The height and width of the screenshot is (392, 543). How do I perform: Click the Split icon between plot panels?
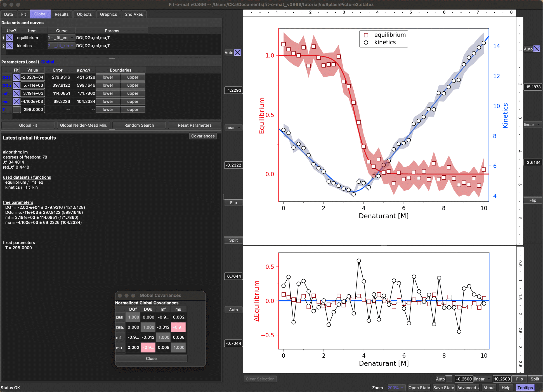coord(233,239)
